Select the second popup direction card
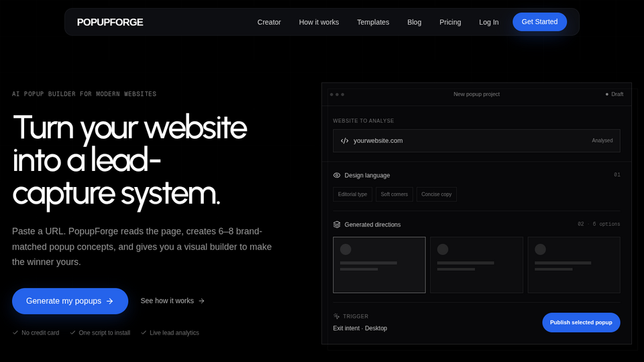 (x=476, y=265)
